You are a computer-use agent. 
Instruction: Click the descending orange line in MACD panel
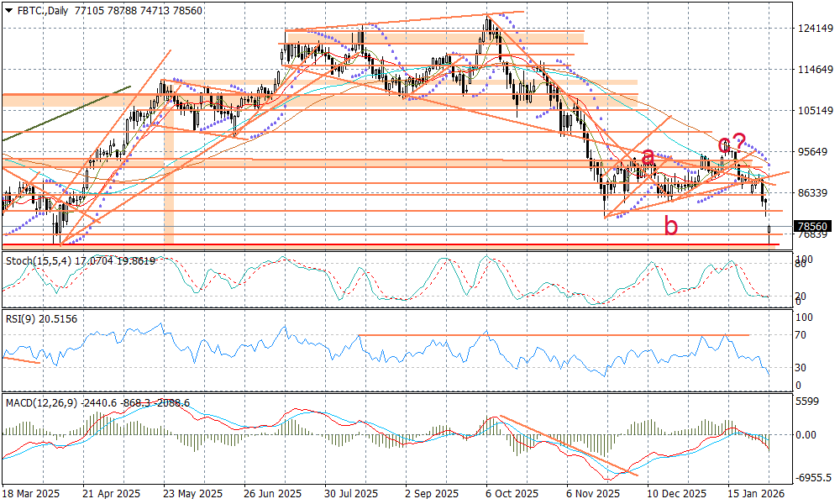563,445
